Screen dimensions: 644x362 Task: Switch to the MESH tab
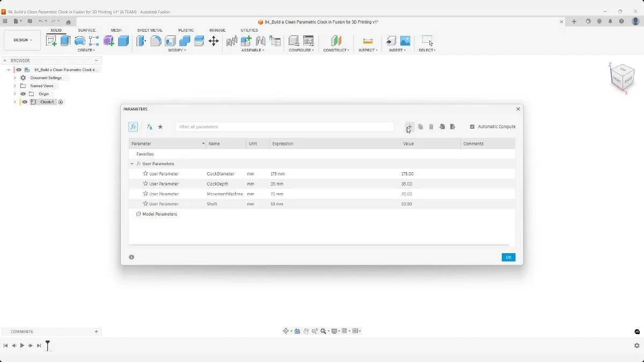(116, 30)
